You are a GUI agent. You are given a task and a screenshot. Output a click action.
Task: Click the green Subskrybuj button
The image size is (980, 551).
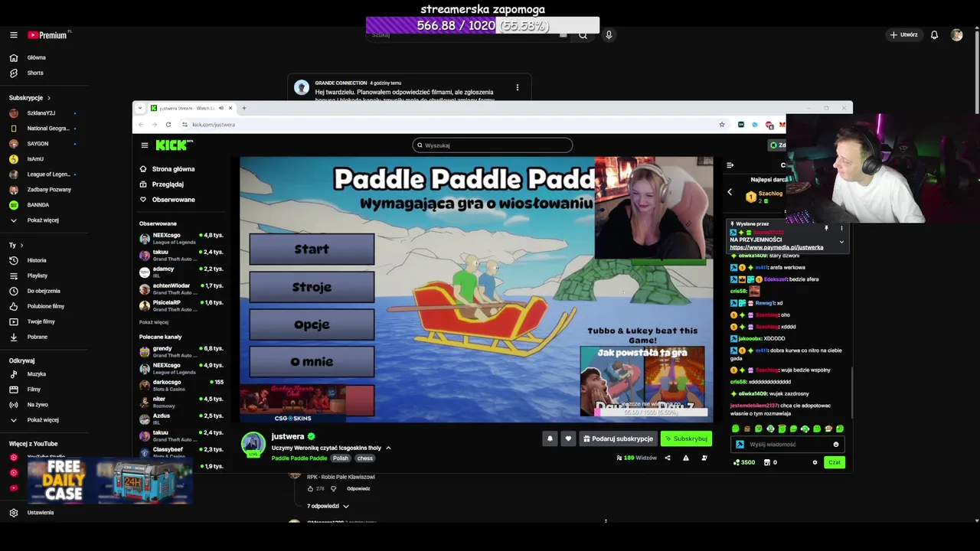pyautogui.click(x=686, y=439)
